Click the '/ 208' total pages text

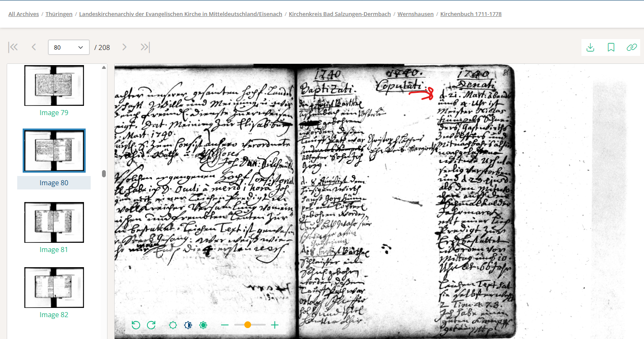pos(102,47)
